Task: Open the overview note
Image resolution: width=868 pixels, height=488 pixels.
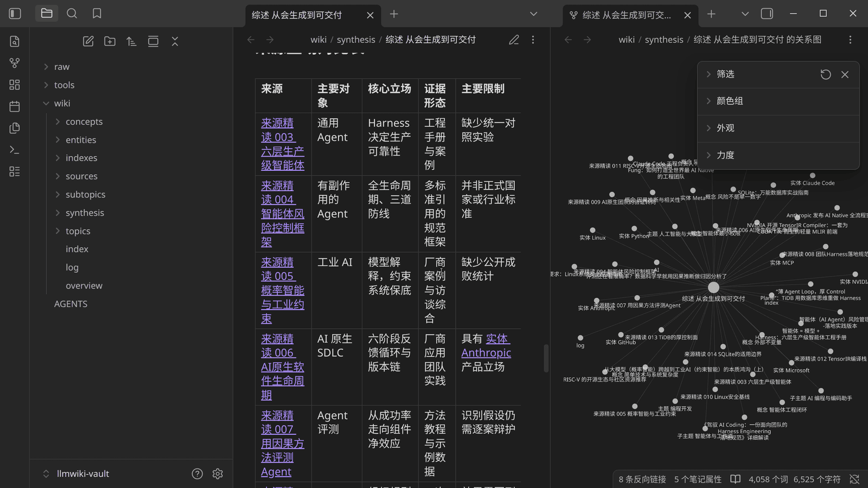Action: [84, 286]
